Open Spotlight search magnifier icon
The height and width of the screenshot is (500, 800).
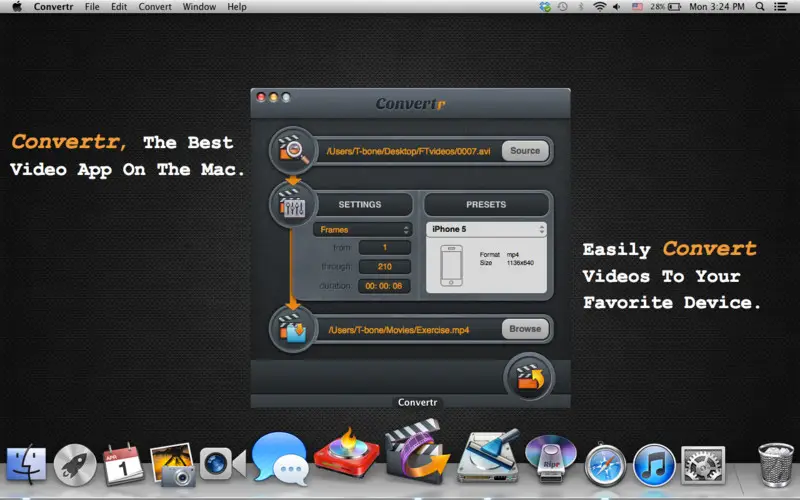coord(760,7)
